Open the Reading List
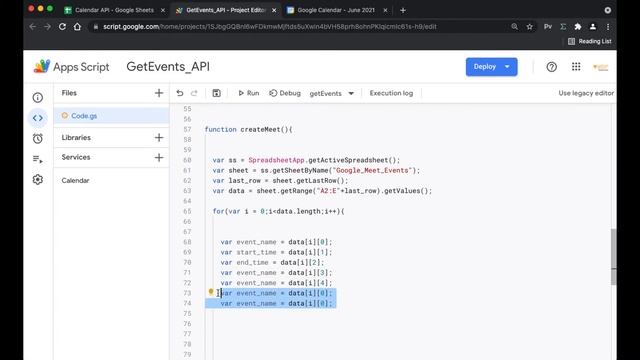Image resolution: width=640 pixels, height=360 pixels. click(590, 41)
